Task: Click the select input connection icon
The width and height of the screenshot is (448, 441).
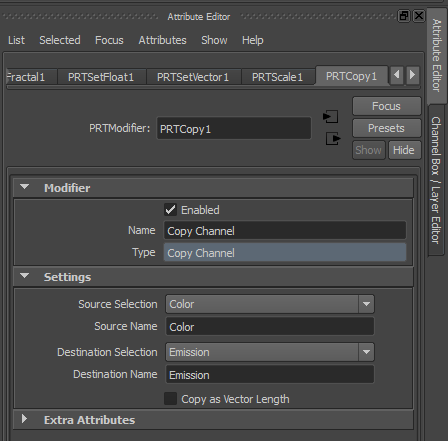Action: (330, 117)
